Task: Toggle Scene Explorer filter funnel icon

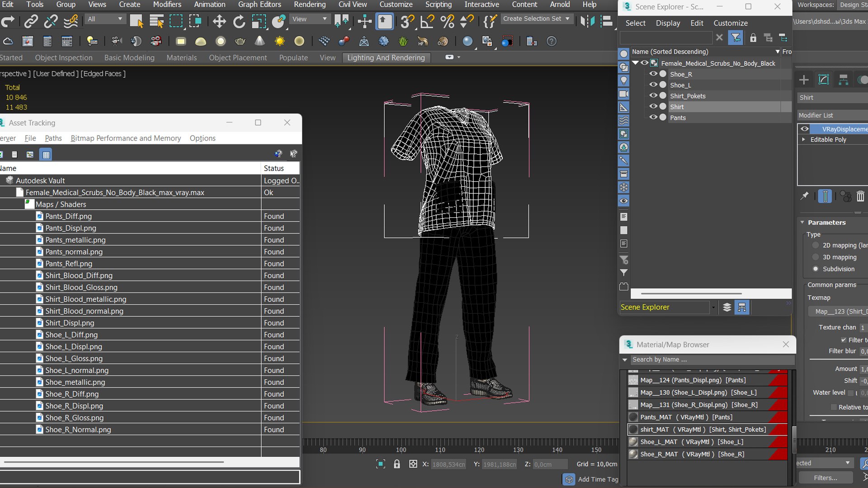Action: pos(736,38)
